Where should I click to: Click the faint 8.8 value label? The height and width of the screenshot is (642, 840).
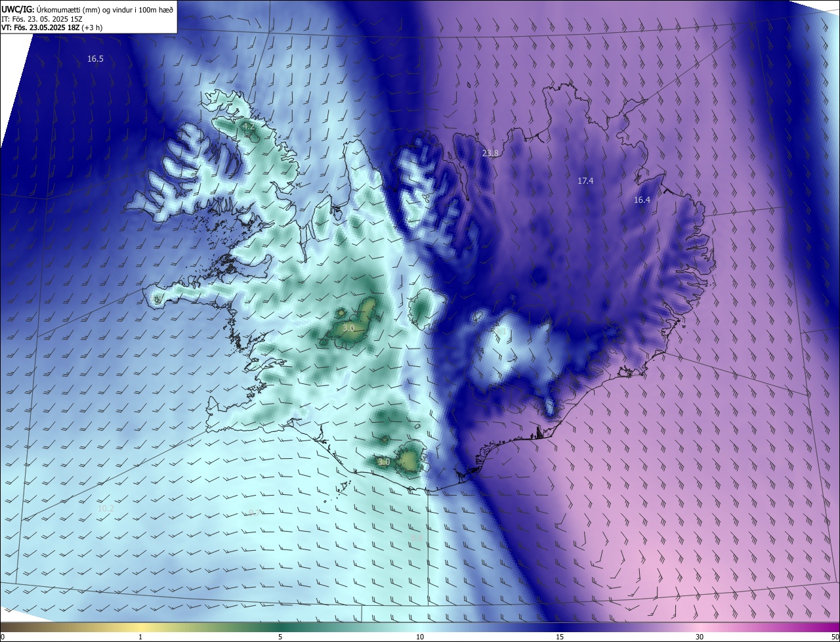click(417, 538)
